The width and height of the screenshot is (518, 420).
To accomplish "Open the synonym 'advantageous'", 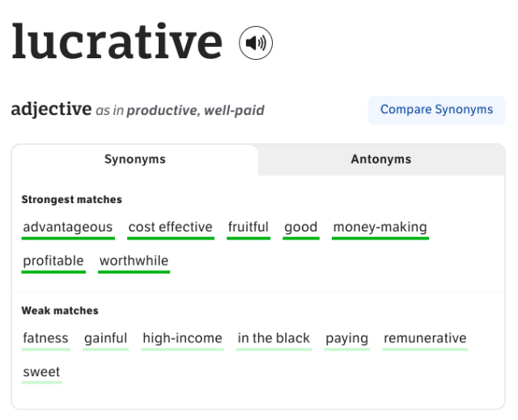I will pyautogui.click(x=68, y=228).
